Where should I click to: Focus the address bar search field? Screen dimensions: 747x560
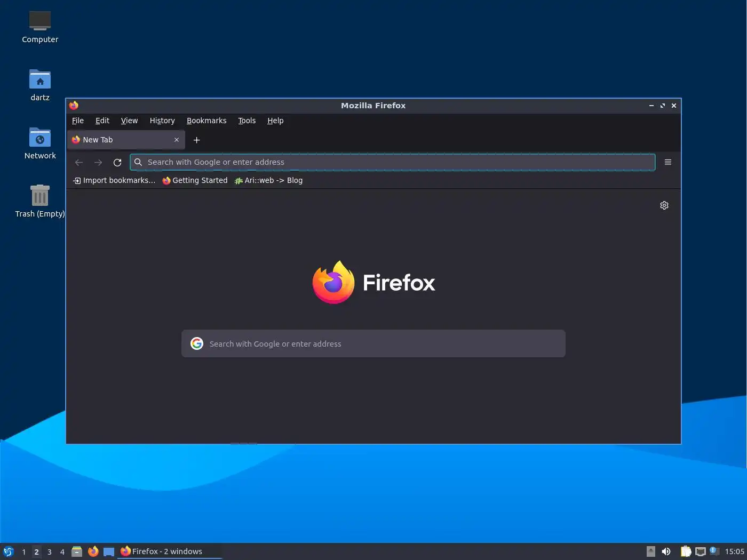click(x=392, y=162)
